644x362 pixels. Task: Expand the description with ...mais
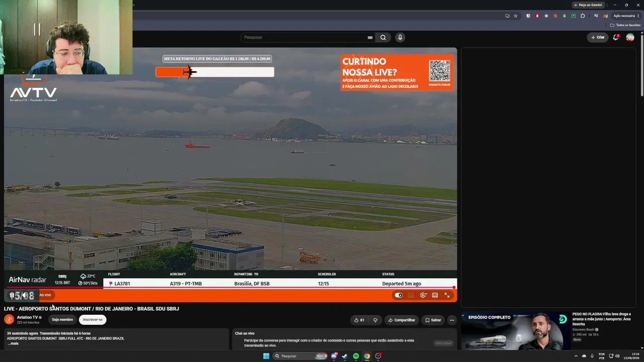pyautogui.click(x=13, y=343)
